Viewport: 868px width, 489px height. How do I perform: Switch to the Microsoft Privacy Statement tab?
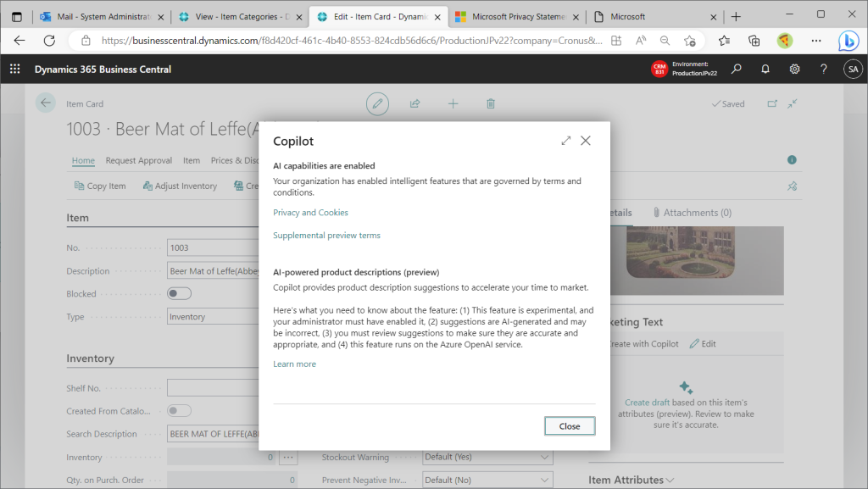(517, 17)
